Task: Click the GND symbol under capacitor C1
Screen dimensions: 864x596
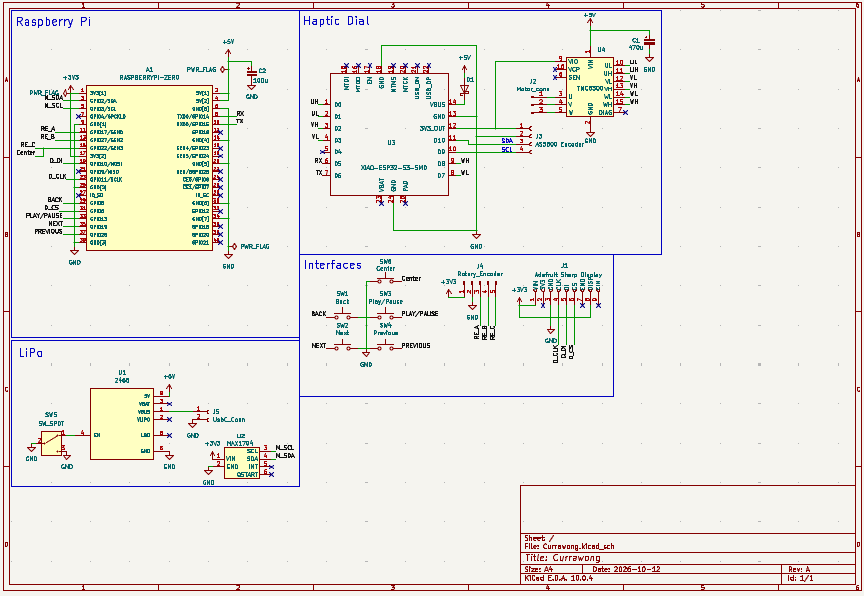Action: pyautogui.click(x=650, y=61)
